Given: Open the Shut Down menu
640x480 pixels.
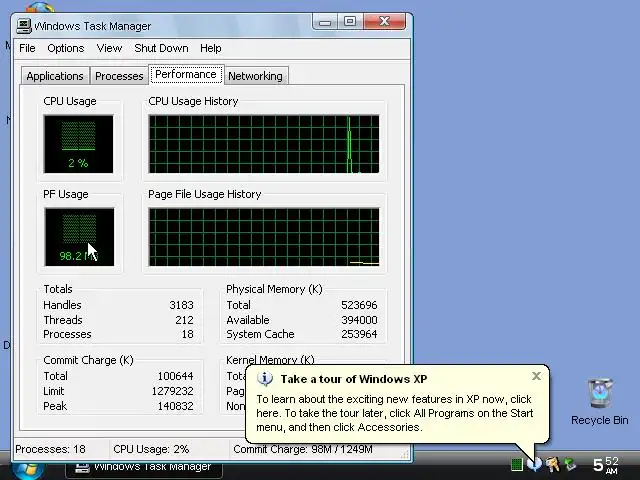Looking at the screenshot, I should (161, 48).
